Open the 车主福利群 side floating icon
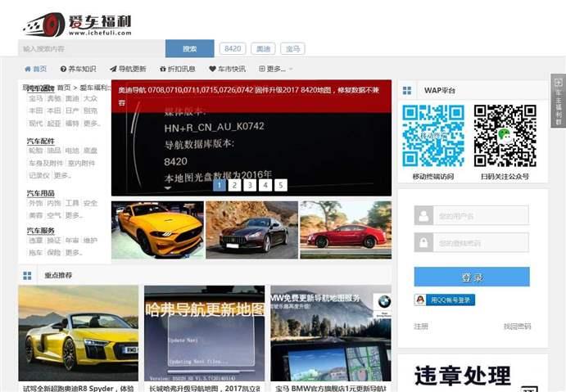Screen dimensions: 566x392 (559, 101)
